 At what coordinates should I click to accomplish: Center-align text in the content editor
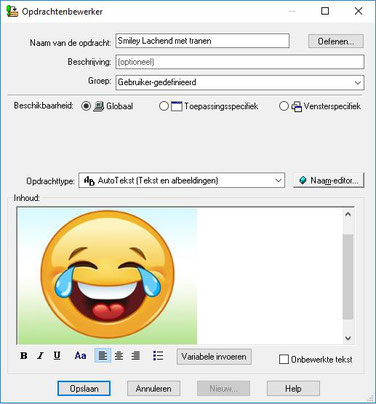coord(119,356)
